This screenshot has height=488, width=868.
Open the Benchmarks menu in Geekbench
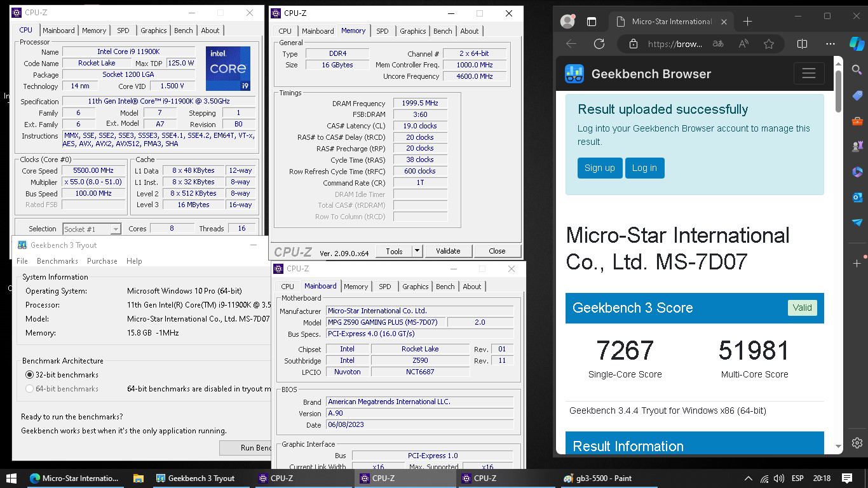click(57, 261)
